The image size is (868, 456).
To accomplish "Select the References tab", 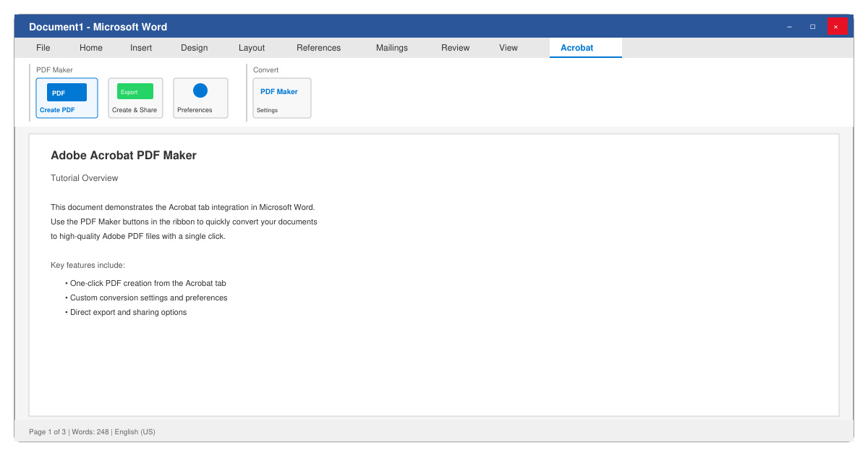I will click(319, 48).
